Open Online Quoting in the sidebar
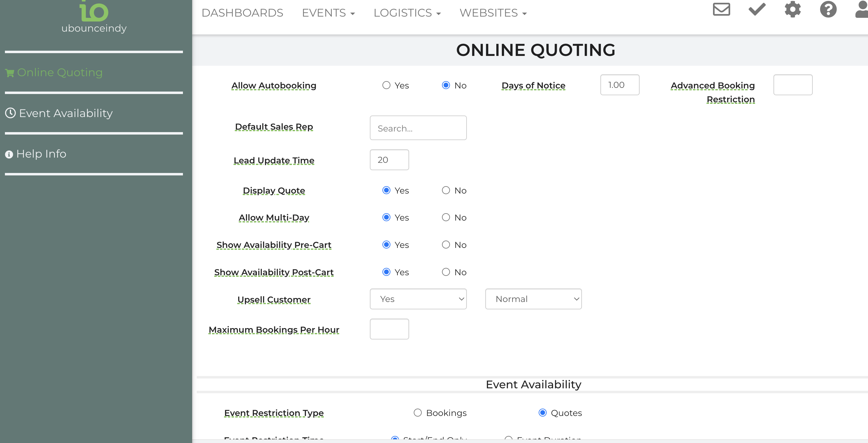This screenshot has width=868, height=443. (60, 73)
